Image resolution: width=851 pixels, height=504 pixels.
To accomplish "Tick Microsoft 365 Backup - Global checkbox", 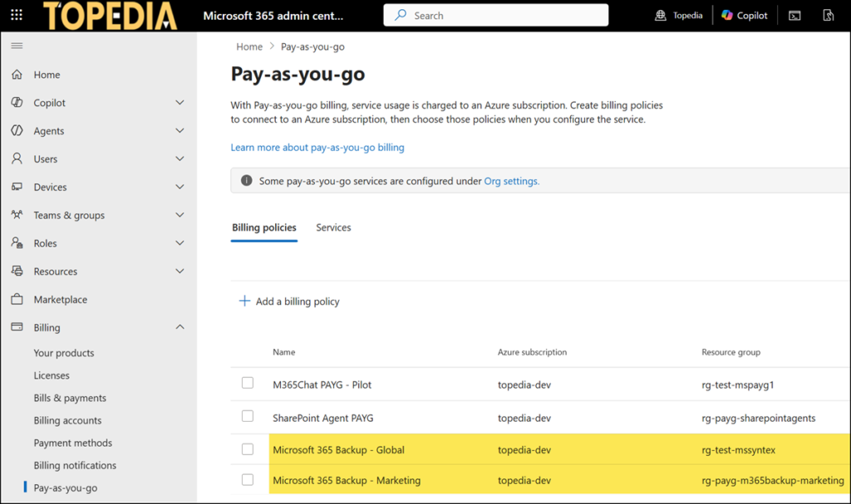I will [248, 449].
